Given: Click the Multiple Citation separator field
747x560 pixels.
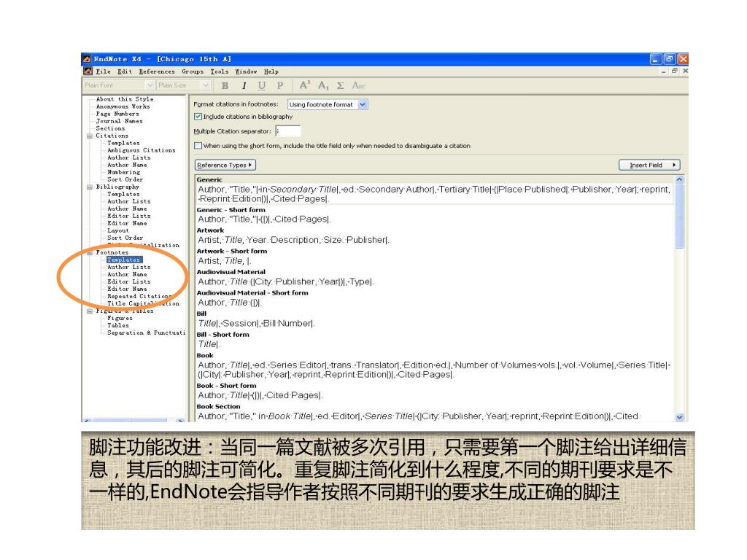Looking at the screenshot, I should pyautogui.click(x=287, y=131).
